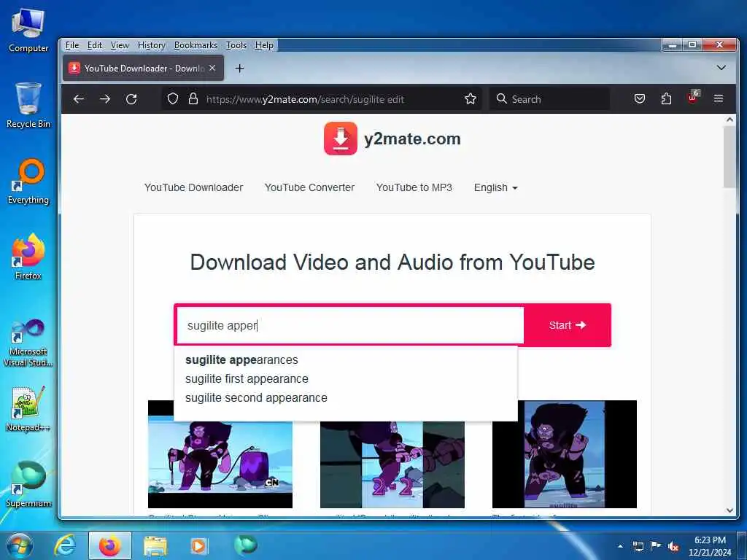Expand the list all tabs chevron
The width and height of the screenshot is (747, 560).
point(721,68)
